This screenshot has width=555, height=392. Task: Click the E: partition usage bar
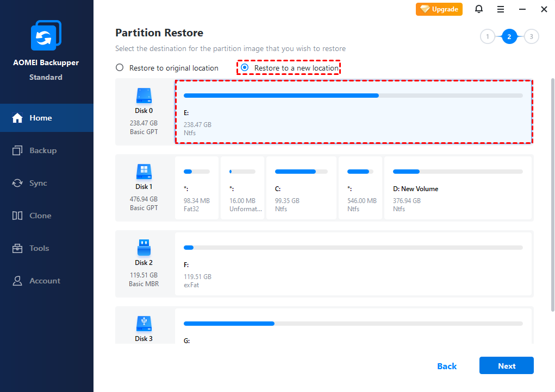tap(353, 96)
